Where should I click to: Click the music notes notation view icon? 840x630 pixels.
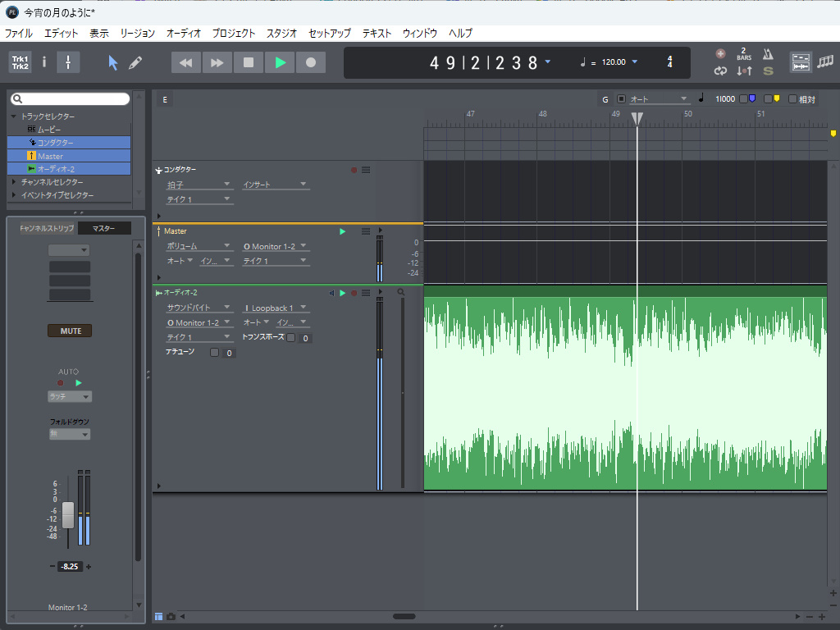pyautogui.click(x=824, y=62)
